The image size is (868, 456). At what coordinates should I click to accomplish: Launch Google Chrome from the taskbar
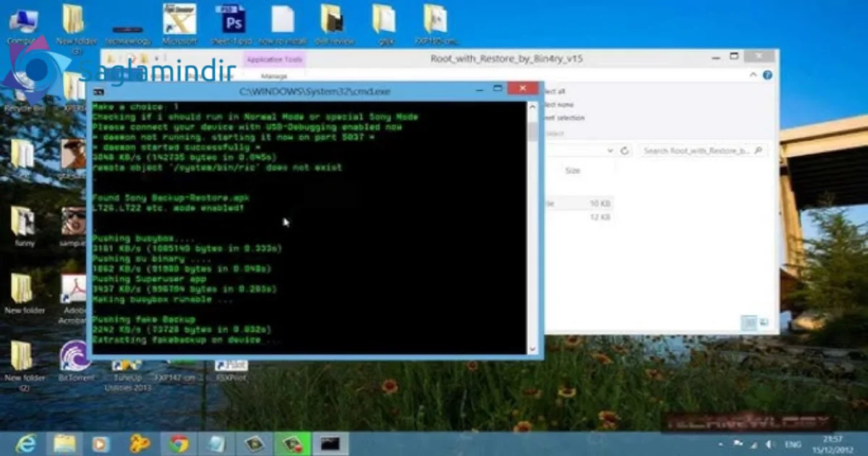pyautogui.click(x=178, y=444)
